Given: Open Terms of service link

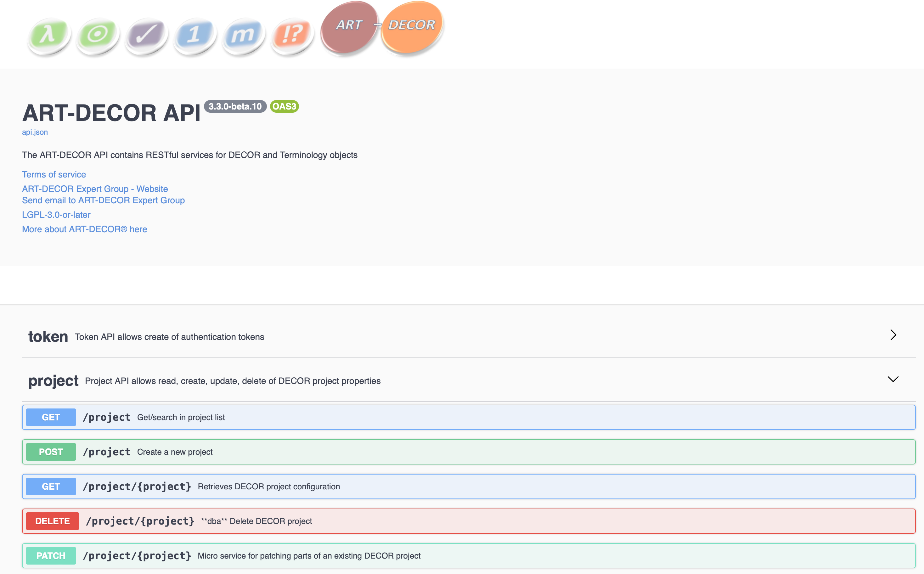Looking at the screenshot, I should pyautogui.click(x=54, y=175).
